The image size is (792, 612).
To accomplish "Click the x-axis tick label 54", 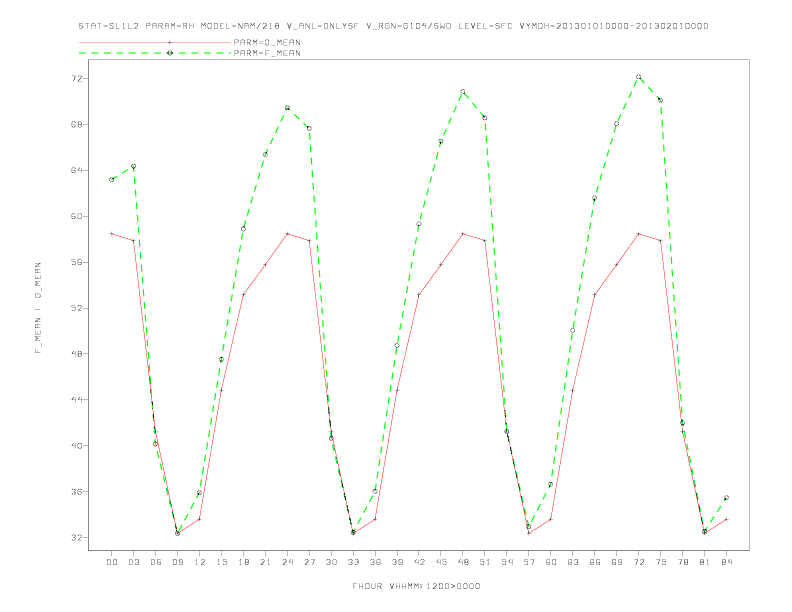I will [x=507, y=562].
